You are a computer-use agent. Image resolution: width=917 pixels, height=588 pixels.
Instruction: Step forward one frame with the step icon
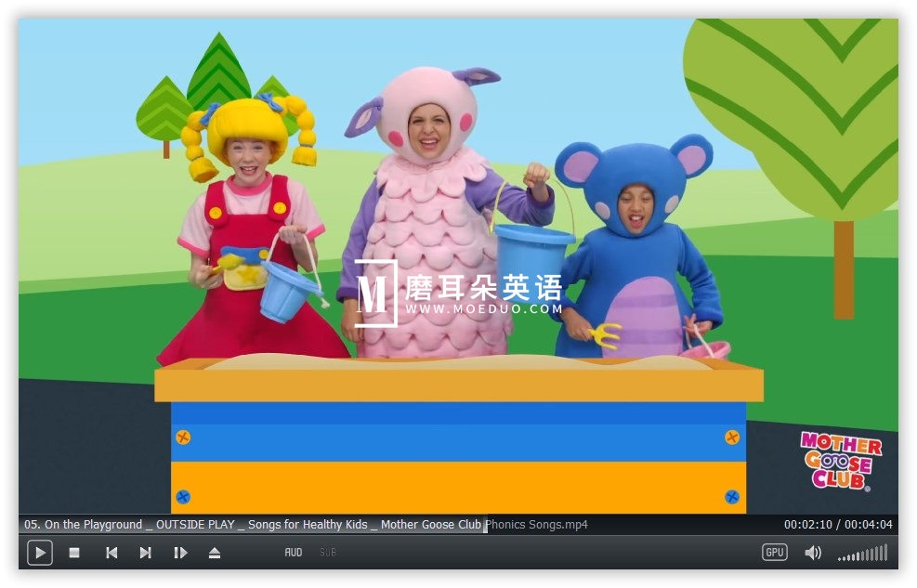(x=179, y=553)
